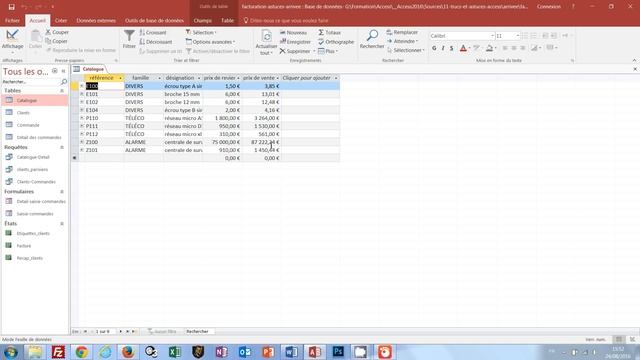Open the Fichier menu
Viewport: 640px width, 360px height.
point(12,20)
